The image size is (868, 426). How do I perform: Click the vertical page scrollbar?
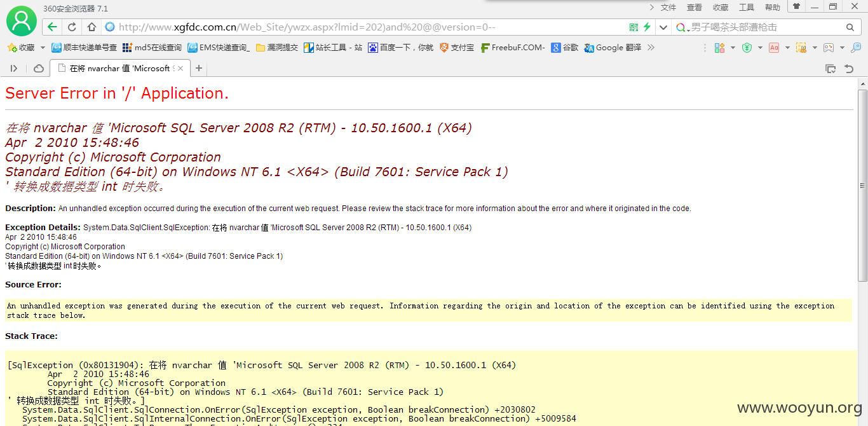tap(862, 185)
